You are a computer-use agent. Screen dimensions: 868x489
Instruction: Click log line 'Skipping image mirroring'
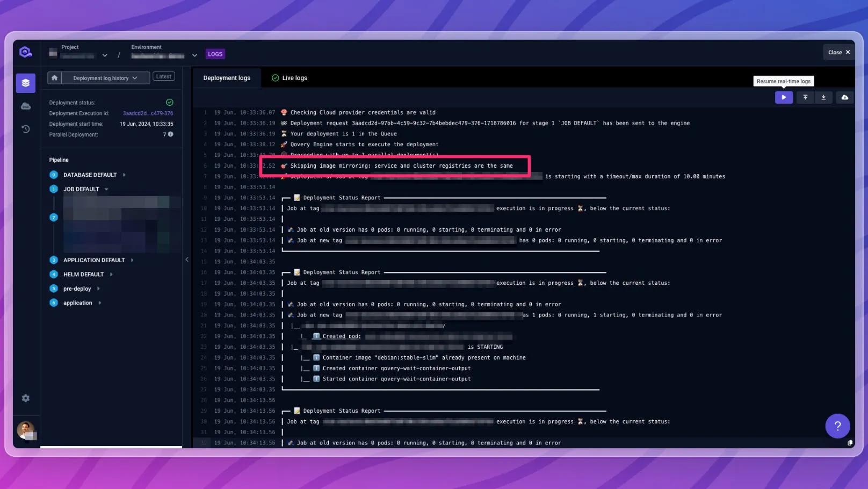(401, 166)
